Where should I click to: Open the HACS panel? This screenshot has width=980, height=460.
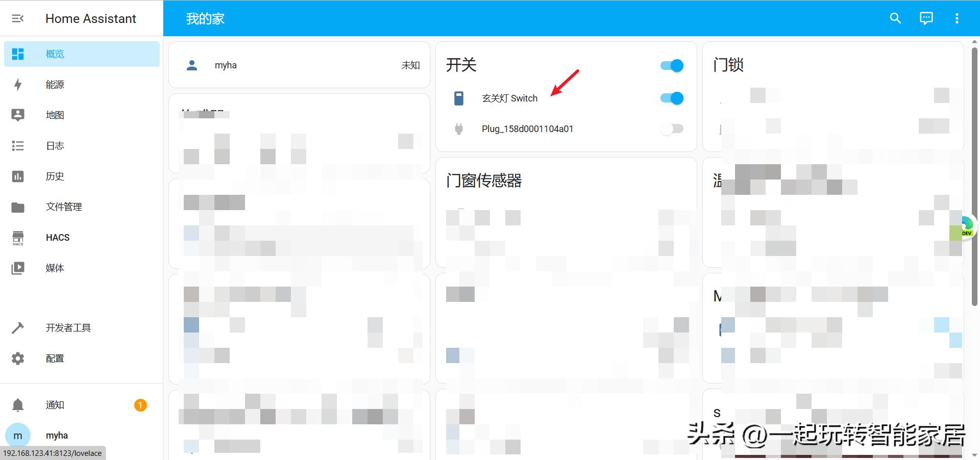pos(57,237)
